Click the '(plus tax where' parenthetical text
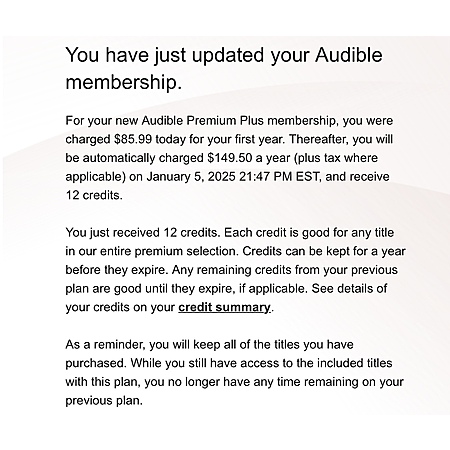This screenshot has height=450, width=450. (x=336, y=158)
